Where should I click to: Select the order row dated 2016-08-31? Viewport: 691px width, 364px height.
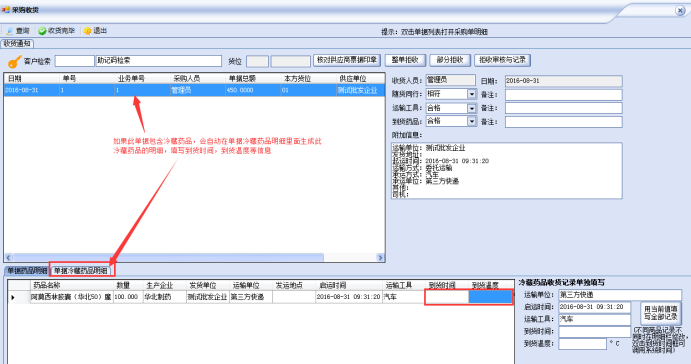tap(194, 90)
